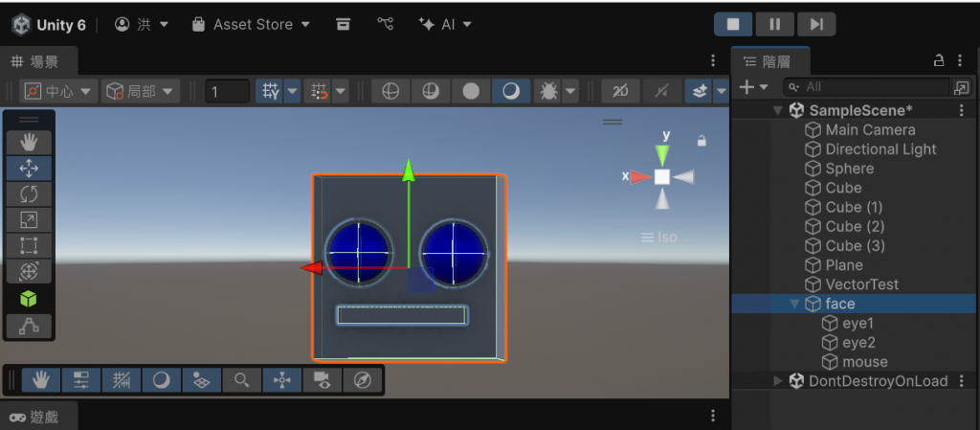The image size is (980, 430).
Task: Open the game view three-dot menu
Action: (713, 416)
